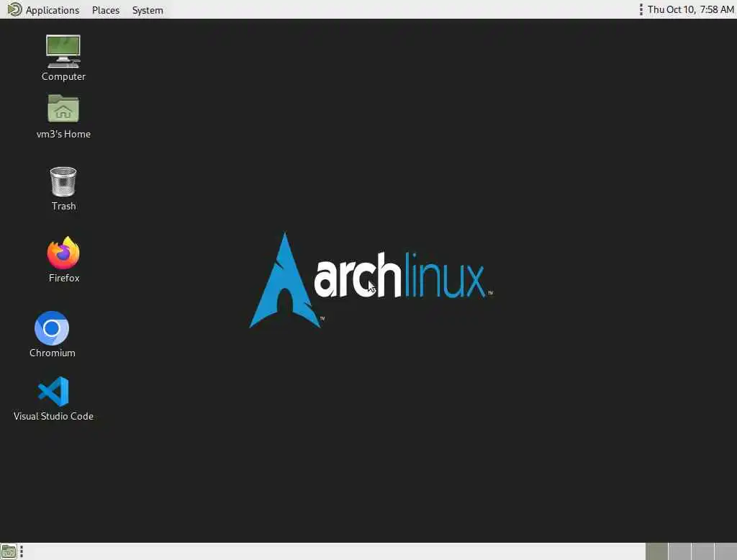
Task: Switch to the third workspace
Action: (702, 551)
